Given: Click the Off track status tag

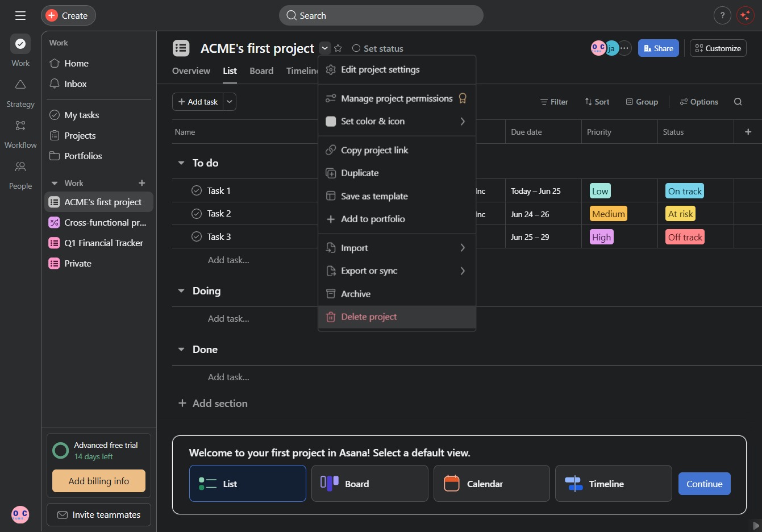Looking at the screenshot, I should click(x=685, y=237).
